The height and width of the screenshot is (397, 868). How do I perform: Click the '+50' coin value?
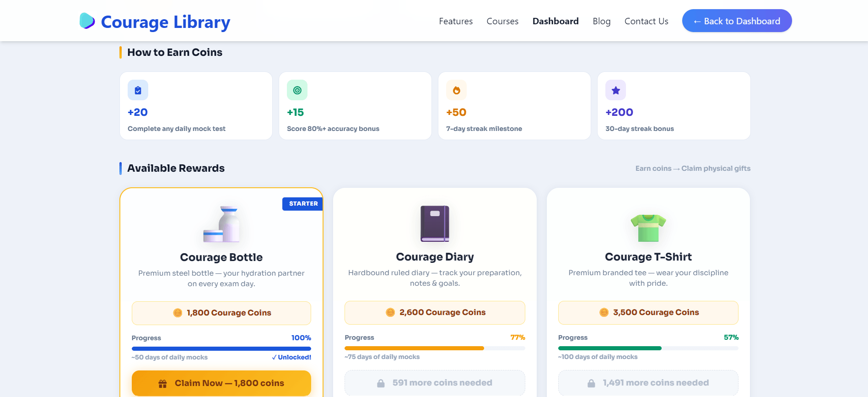coord(456,112)
